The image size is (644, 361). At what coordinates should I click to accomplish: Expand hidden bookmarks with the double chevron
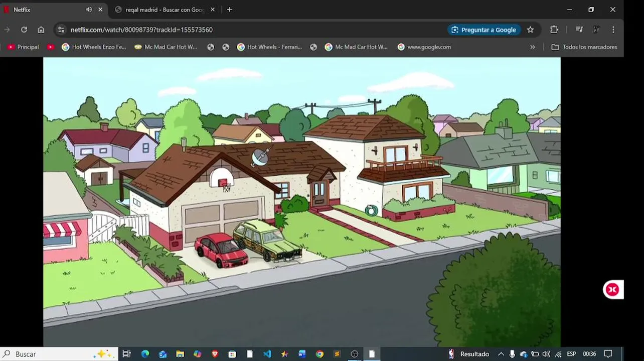[533, 47]
